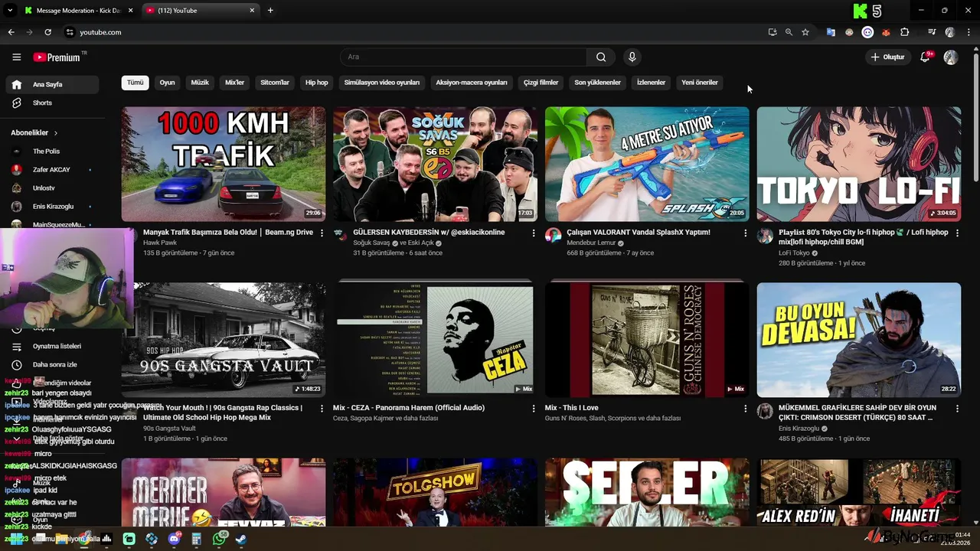This screenshot has height=551, width=980.
Task: Open Chrome profile avatar in toolbar
Action: click(950, 32)
